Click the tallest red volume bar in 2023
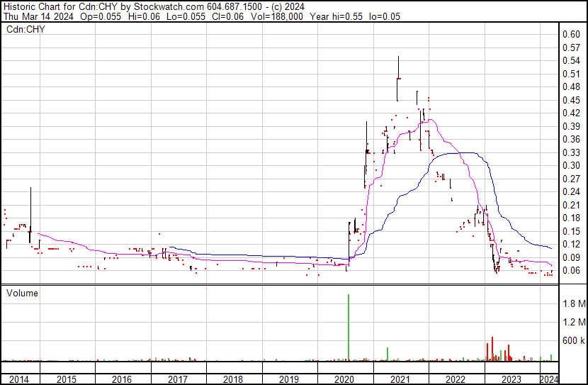Viewport: 588px width, 385px height. click(492, 349)
